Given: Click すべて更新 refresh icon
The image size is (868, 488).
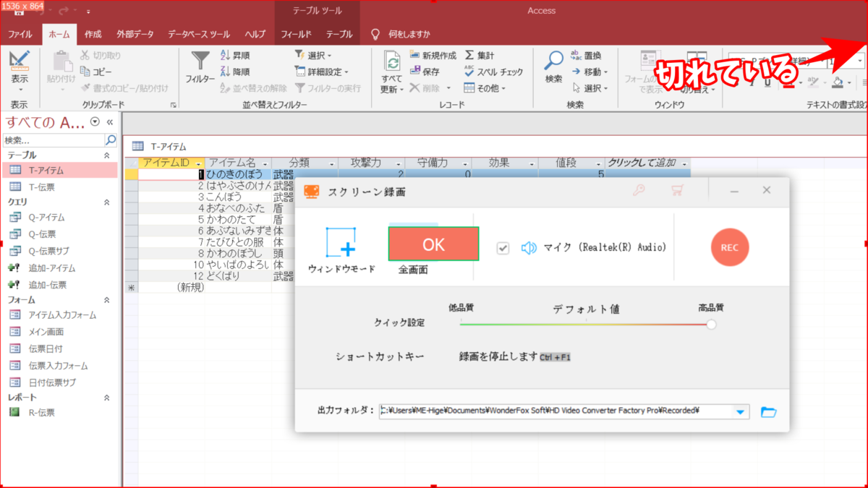Looking at the screenshot, I should coord(392,61).
